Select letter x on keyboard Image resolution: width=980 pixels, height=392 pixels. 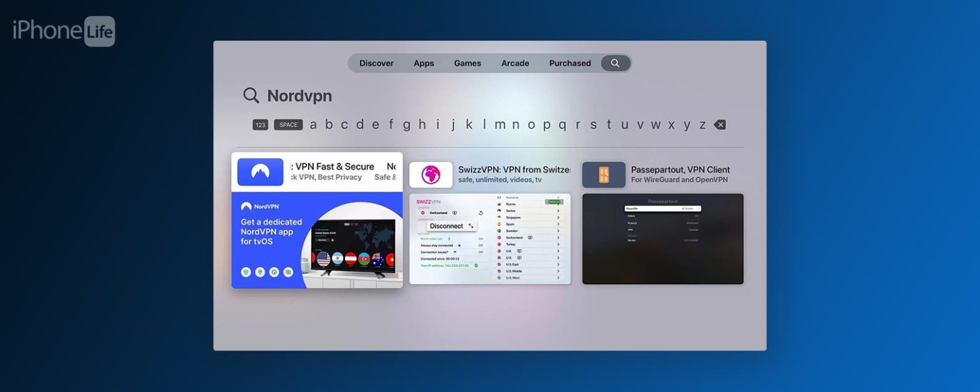671,125
